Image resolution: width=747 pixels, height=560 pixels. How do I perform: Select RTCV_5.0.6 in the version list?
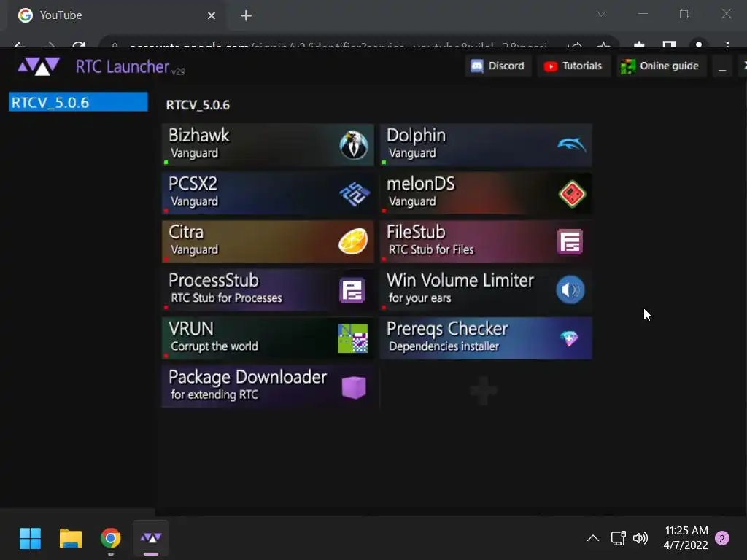pos(78,102)
